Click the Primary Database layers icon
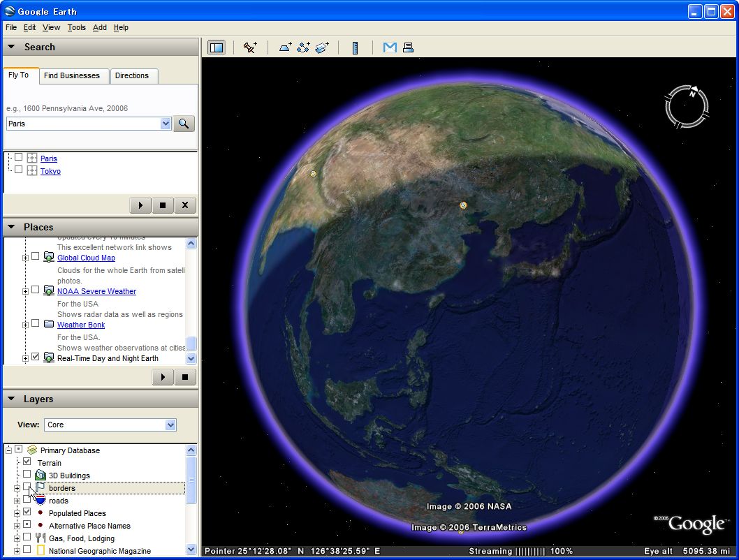The height and width of the screenshot is (560, 739). (32, 450)
